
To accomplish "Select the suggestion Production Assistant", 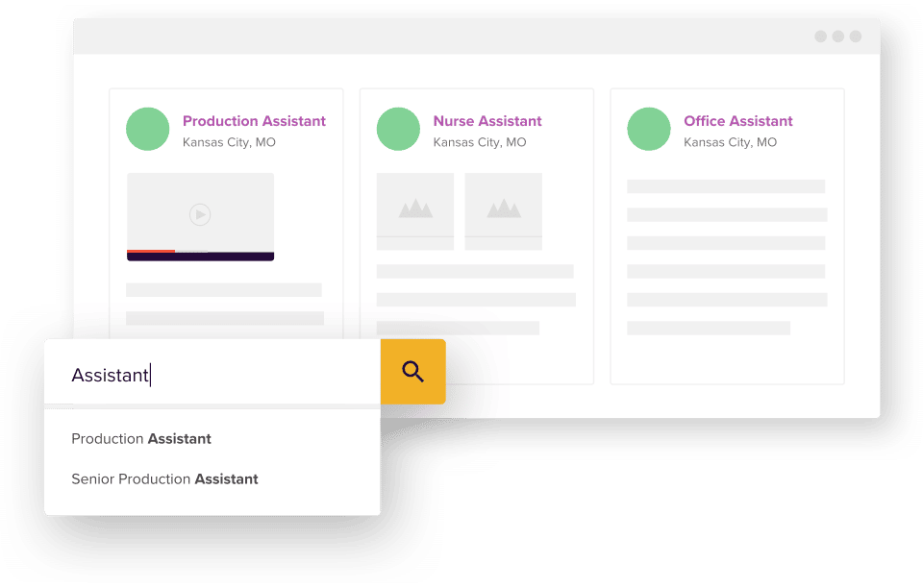I will click(x=140, y=438).
